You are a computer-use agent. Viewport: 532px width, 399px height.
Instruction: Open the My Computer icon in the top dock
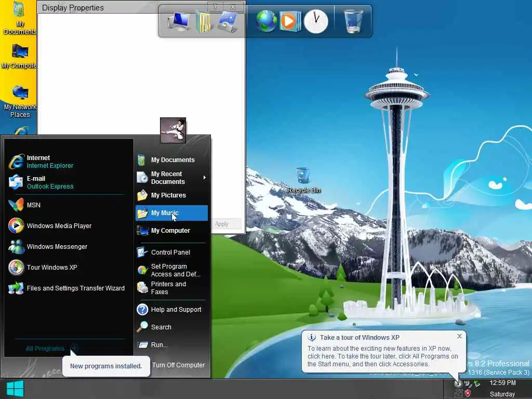[179, 22]
